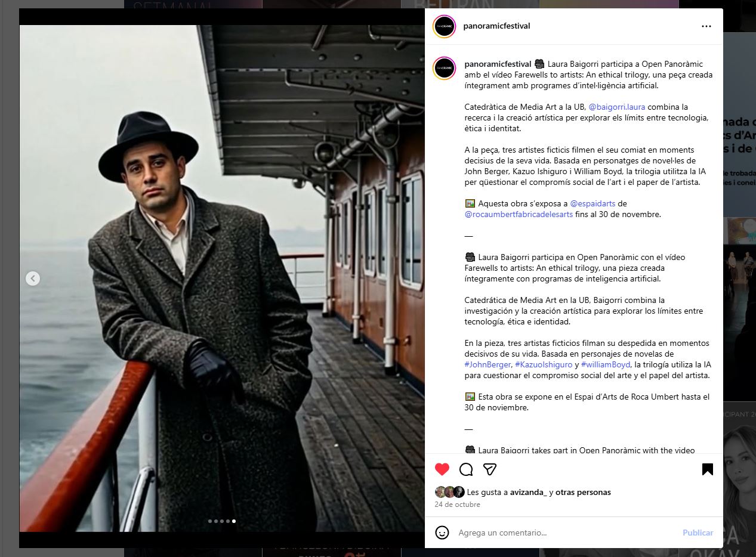Image resolution: width=756 pixels, height=557 pixels.
Task: Open the #williamBoyd hashtag
Action: point(606,364)
